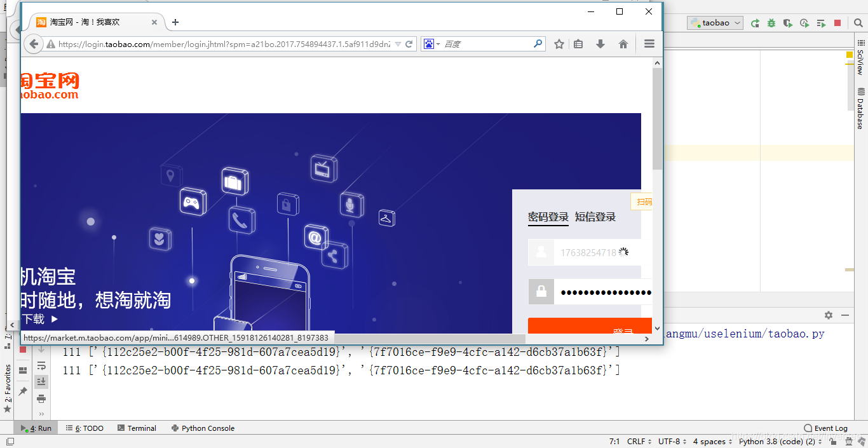Open the Baidu search engine dropdown
The width and height of the screenshot is (868, 448).
[x=431, y=44]
